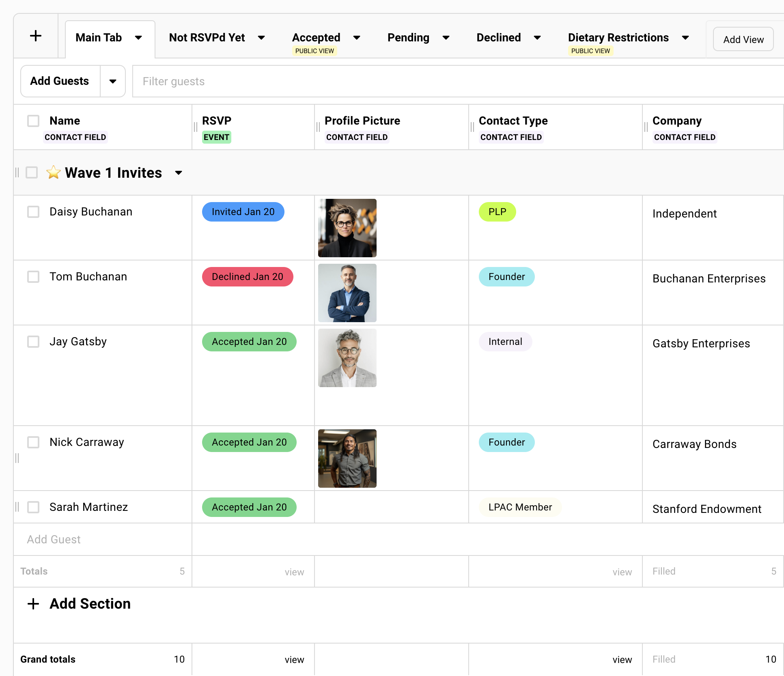The image size is (784, 676).
Task: Click the Add View button
Action: coord(743,39)
